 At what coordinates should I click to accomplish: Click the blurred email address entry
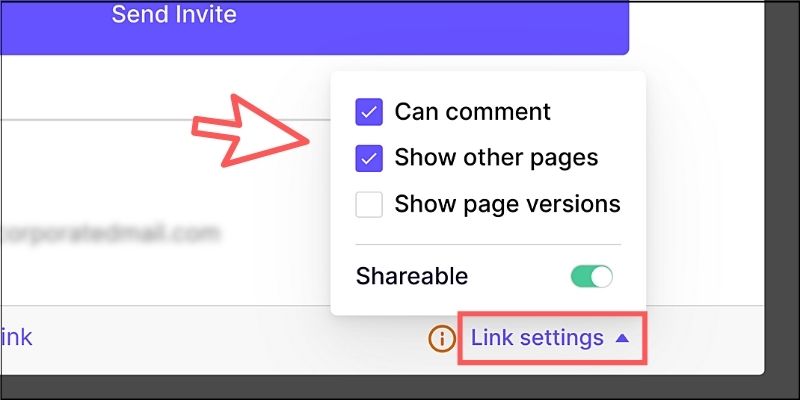110,233
